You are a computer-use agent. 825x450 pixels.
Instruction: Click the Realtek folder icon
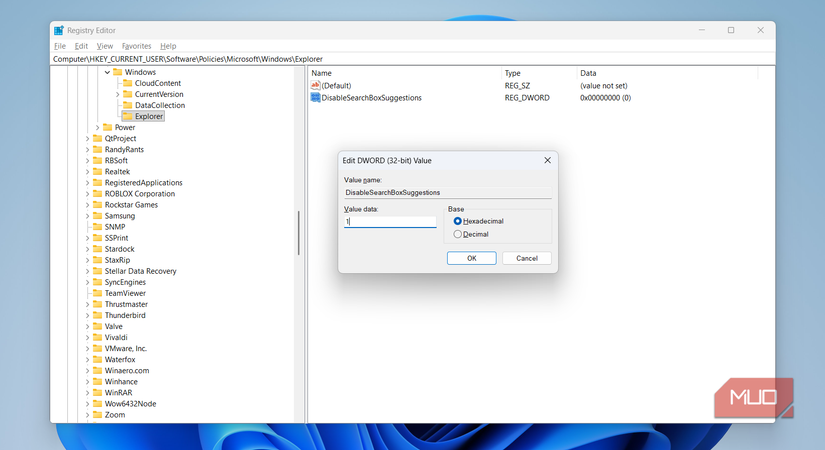click(x=97, y=171)
